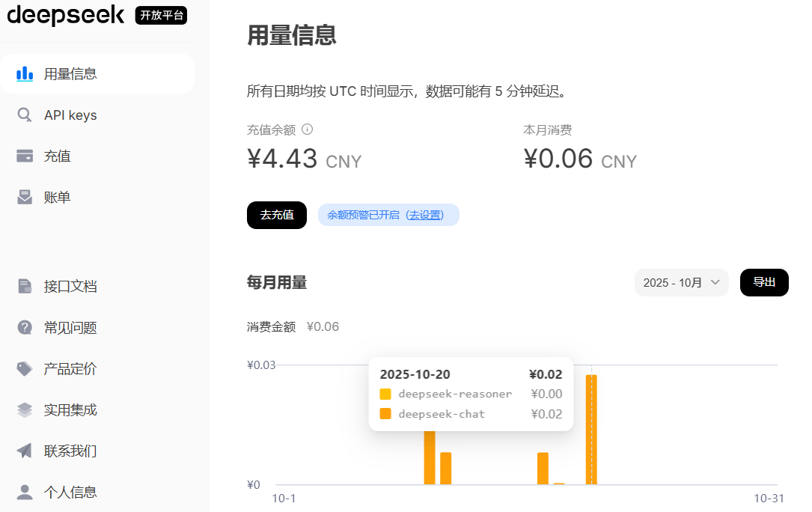Viewport: 812px width, 512px height.
Task: Click the 账单 invoice icon
Action: pos(25,196)
